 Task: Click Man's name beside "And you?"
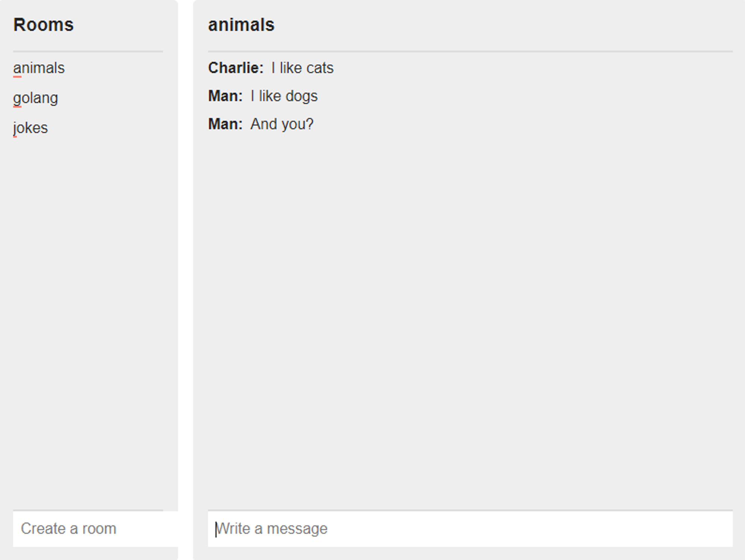(x=225, y=124)
